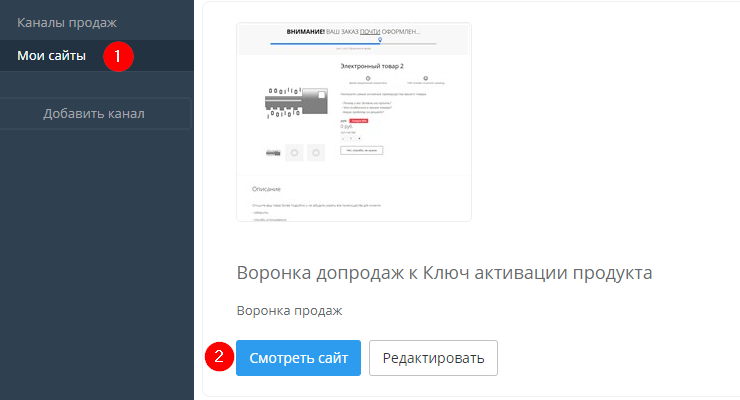Click red marker 1 beside Мои сайты

(x=119, y=56)
